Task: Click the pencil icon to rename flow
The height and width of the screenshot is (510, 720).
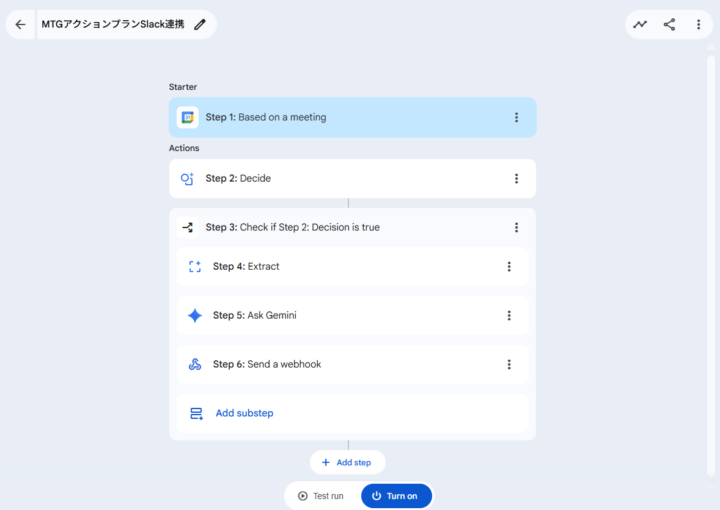Action: [x=200, y=24]
